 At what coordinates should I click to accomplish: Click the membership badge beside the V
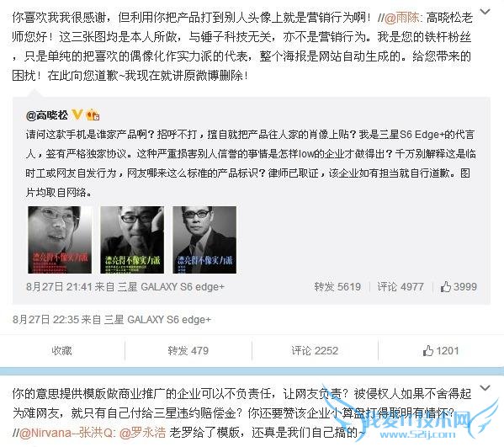pos(93,114)
